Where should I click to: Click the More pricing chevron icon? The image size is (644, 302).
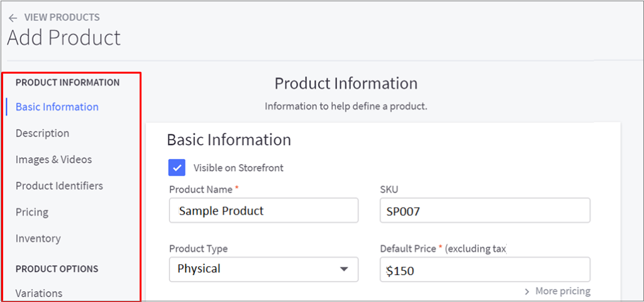coord(527,291)
